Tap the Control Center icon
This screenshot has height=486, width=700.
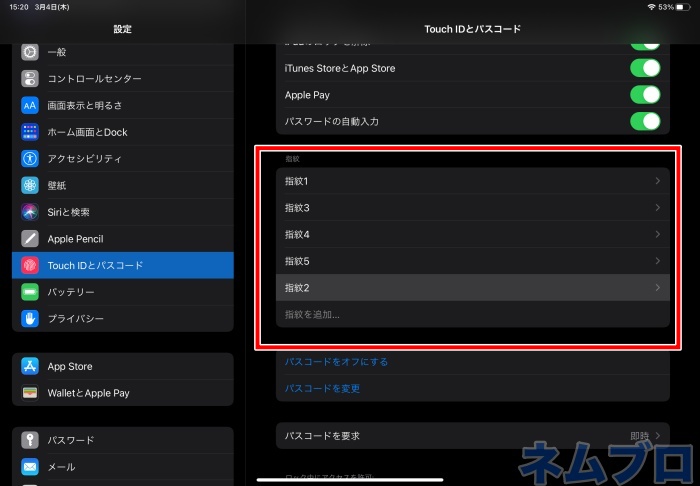coord(30,79)
